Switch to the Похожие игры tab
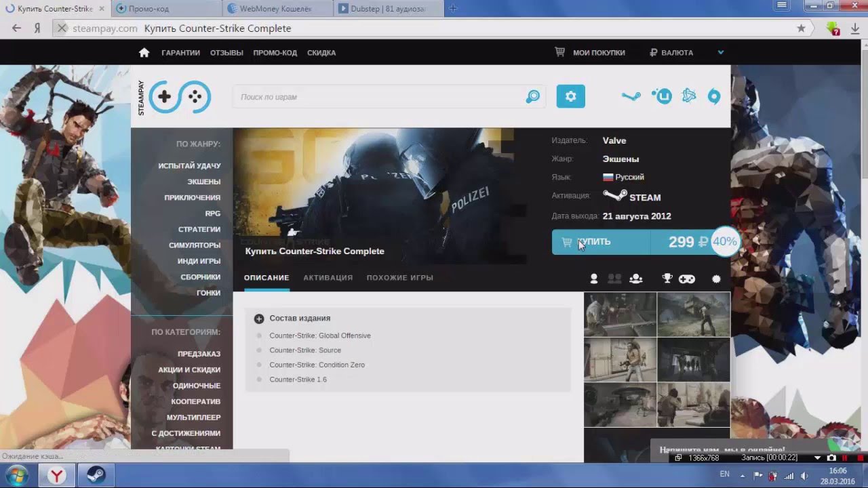Screen dimensions: 868x488 [400, 278]
